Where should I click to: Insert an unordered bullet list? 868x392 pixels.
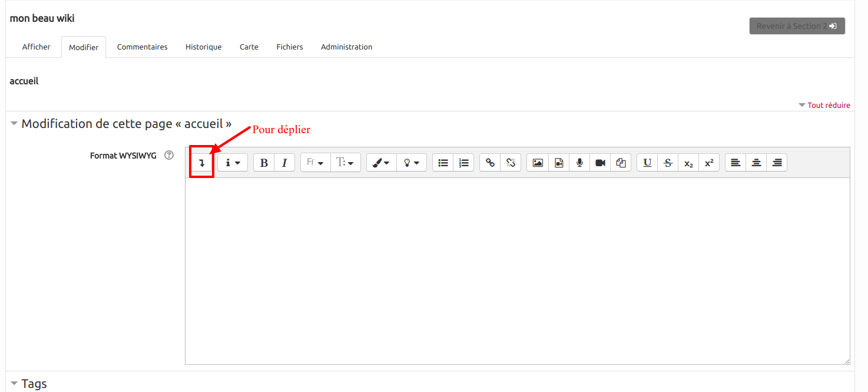(x=443, y=163)
